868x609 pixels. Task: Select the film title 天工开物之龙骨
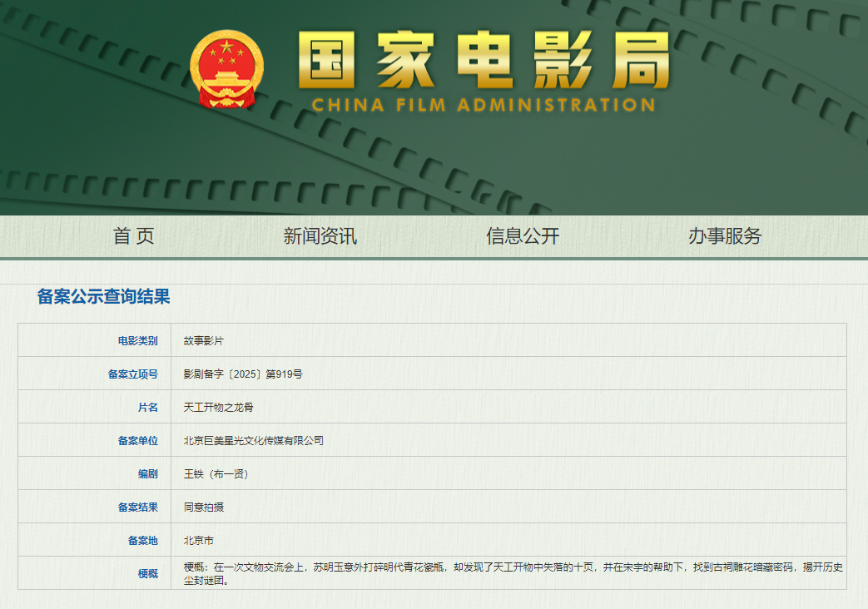(218, 408)
